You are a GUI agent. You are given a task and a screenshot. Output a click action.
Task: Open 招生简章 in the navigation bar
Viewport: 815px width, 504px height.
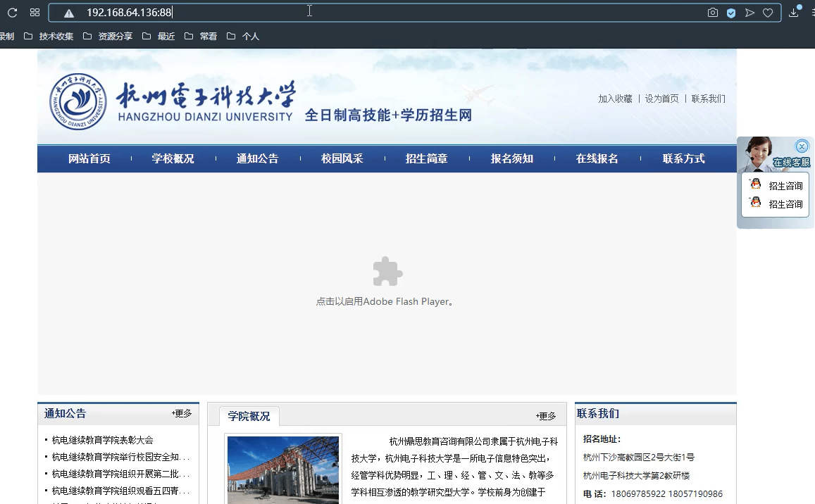click(427, 158)
